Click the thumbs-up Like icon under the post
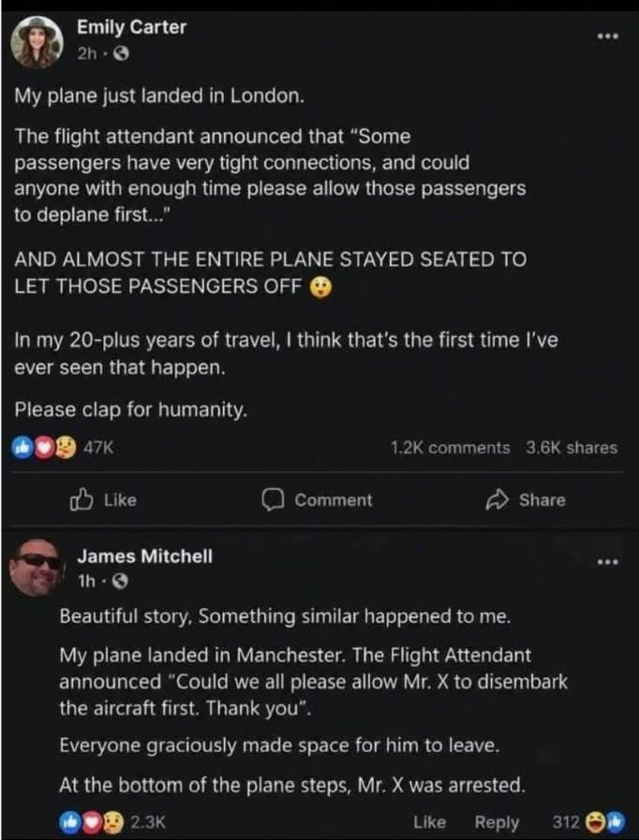 82,500
